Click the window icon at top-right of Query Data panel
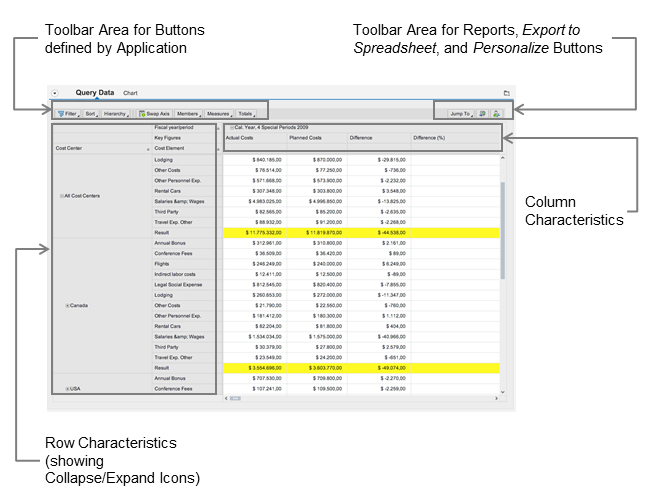The width and height of the screenshot is (660, 502). [507, 93]
